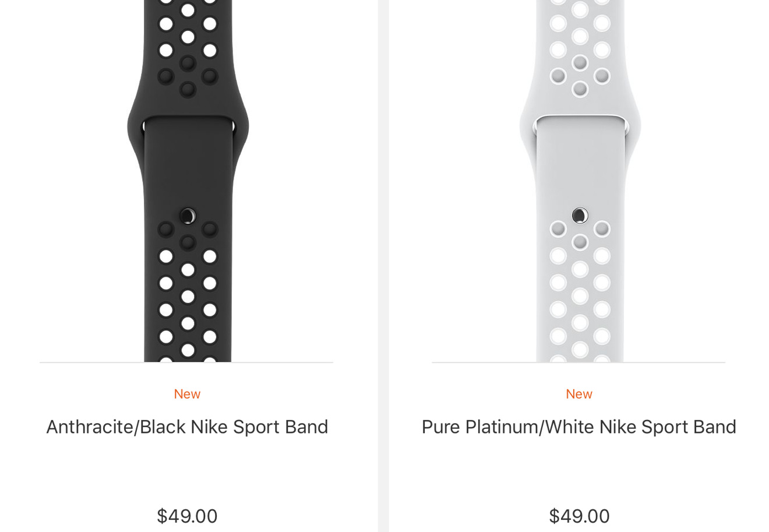Select the $49.00 price of the Anthracite/Black band
This screenshot has width=769, height=532.
tap(187, 516)
